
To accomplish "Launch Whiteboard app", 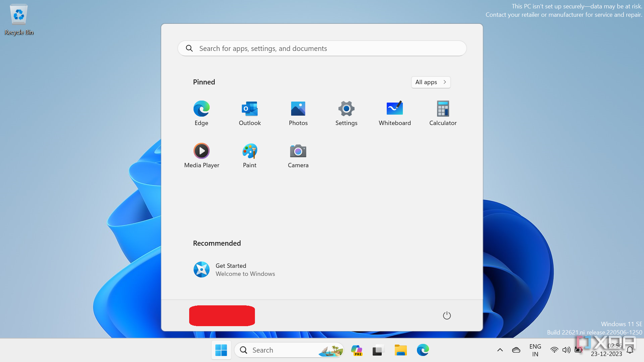I will click(x=394, y=113).
